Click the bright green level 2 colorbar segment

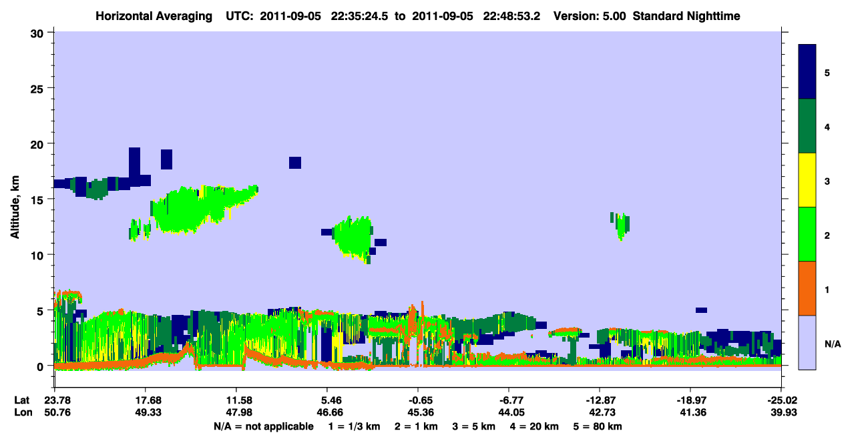(807, 234)
